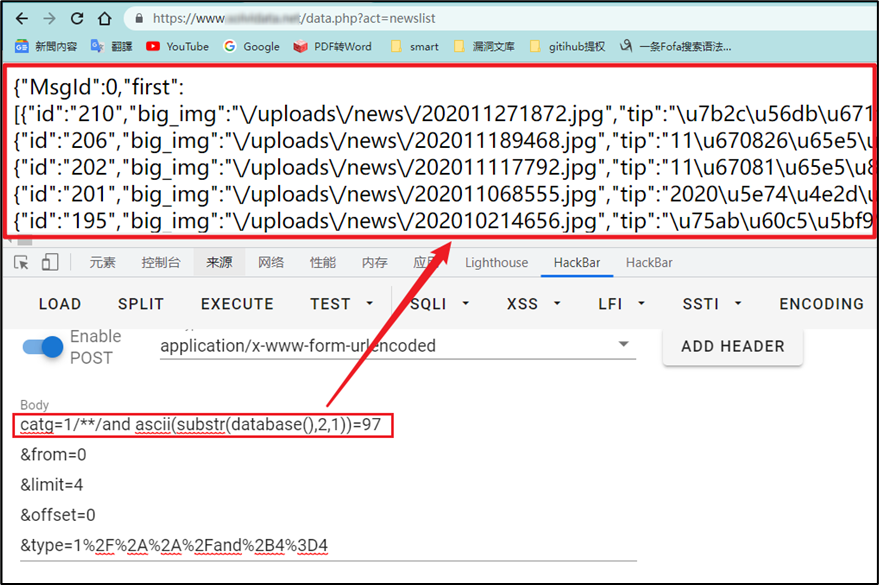This screenshot has height=585, width=879.
Task: Click JSON response row with id 195
Action: [443, 221]
